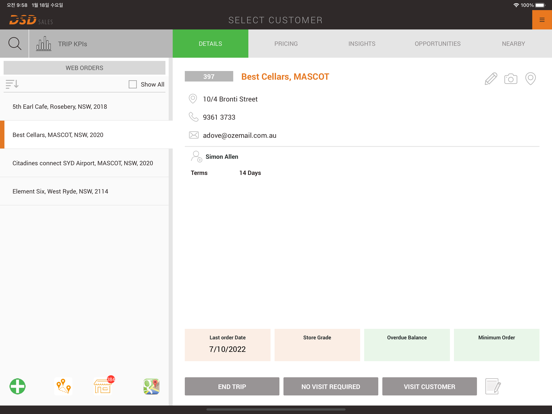Switch to the NEARBY tab
The height and width of the screenshot is (414, 552).
(x=513, y=44)
